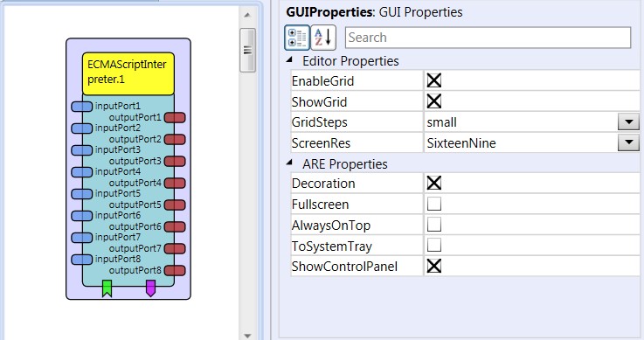Sort properties alphabetically with A-Z button
The width and height of the screenshot is (644, 340).
pyautogui.click(x=323, y=38)
